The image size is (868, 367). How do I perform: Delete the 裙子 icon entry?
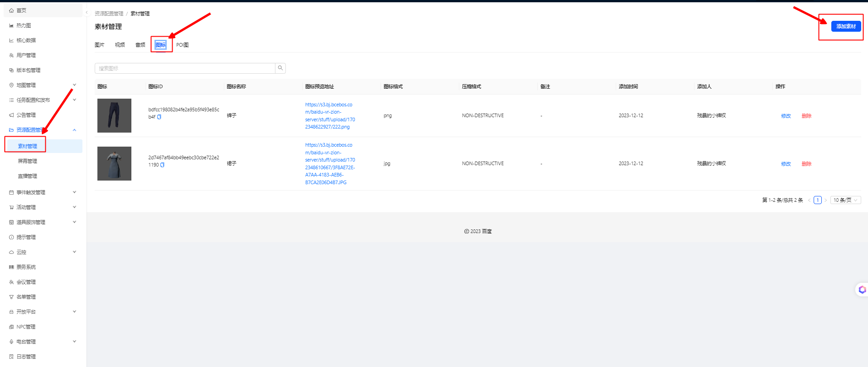pyautogui.click(x=806, y=164)
